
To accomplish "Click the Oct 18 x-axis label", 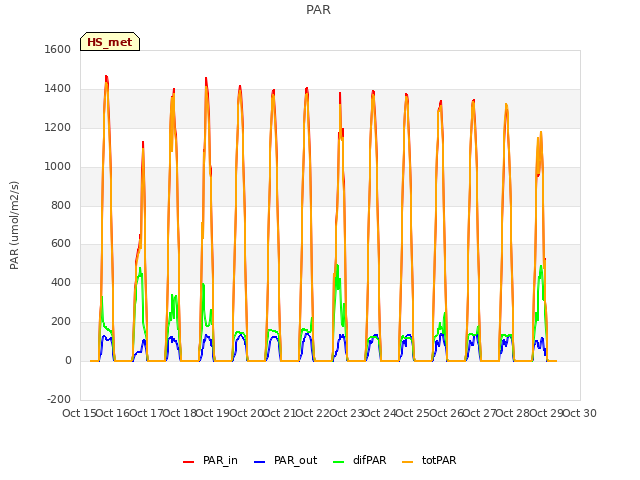I will (x=180, y=413).
